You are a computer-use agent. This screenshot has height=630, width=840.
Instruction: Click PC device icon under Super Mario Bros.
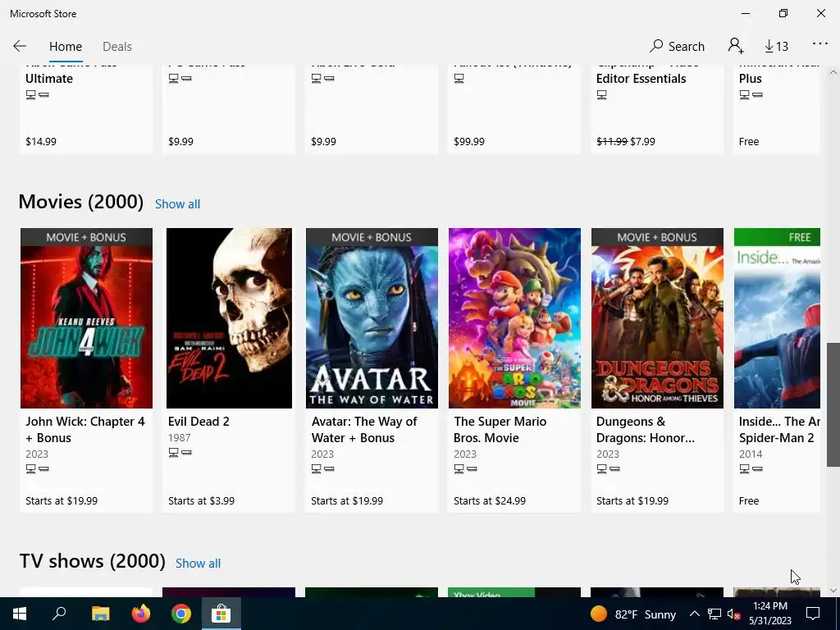459,468
